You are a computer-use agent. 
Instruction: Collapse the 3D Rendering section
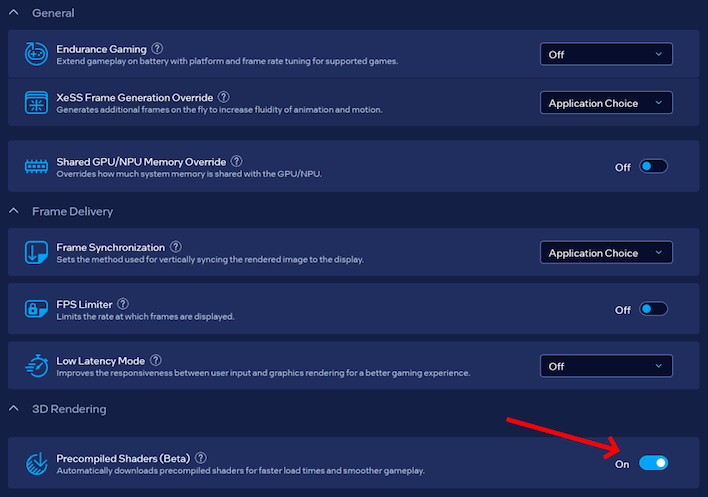click(14, 409)
